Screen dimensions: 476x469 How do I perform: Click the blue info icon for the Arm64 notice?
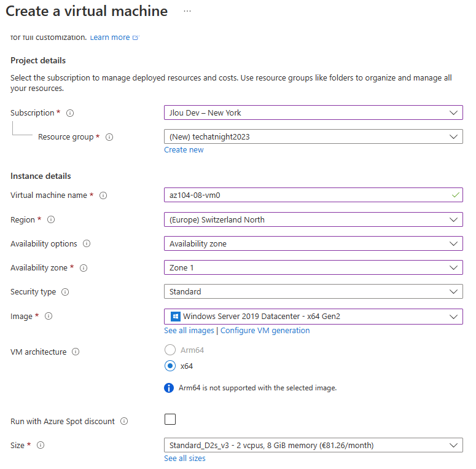click(x=169, y=388)
